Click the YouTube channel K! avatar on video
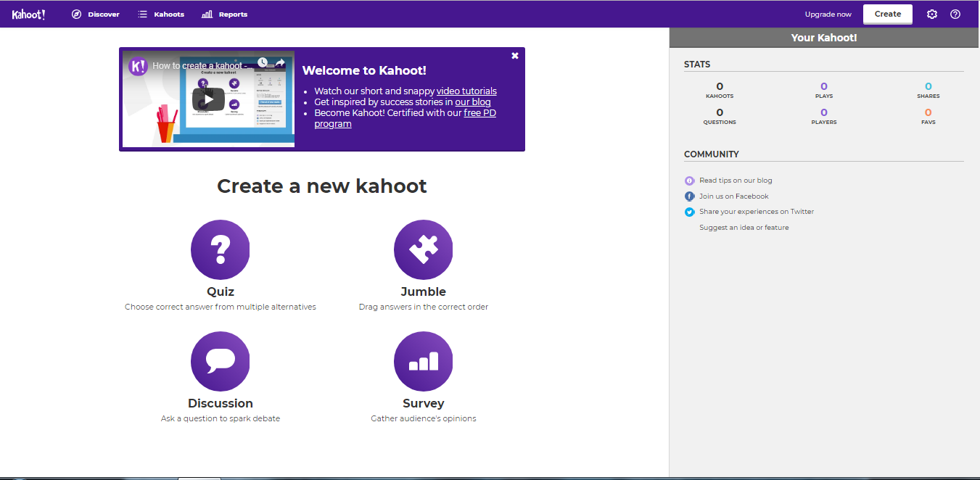 click(139, 66)
